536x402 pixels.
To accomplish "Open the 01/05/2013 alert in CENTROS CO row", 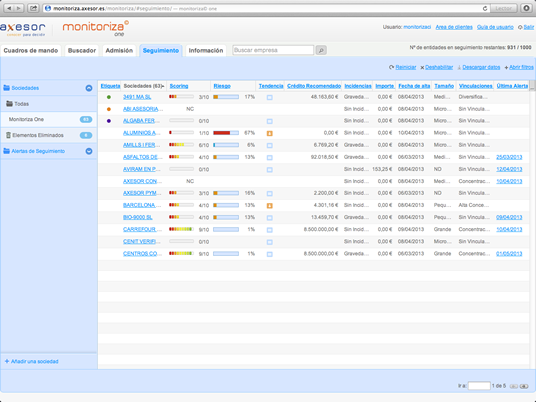I will [x=509, y=254].
